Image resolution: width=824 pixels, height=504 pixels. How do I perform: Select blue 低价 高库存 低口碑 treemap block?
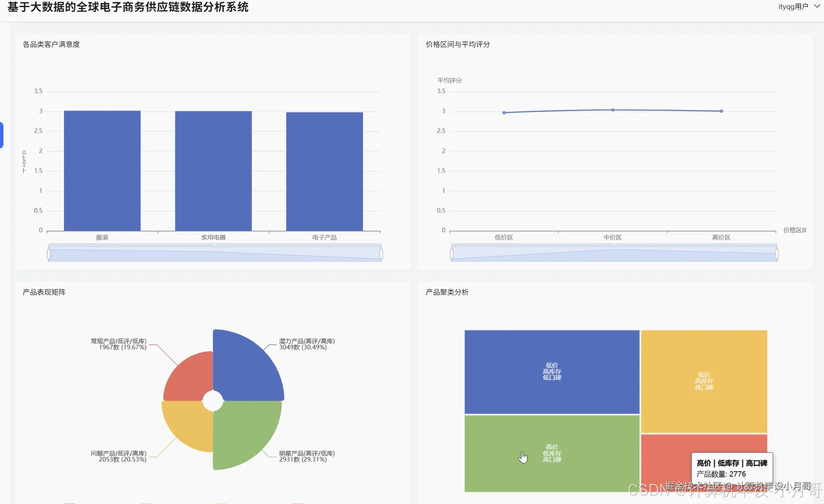click(x=552, y=372)
